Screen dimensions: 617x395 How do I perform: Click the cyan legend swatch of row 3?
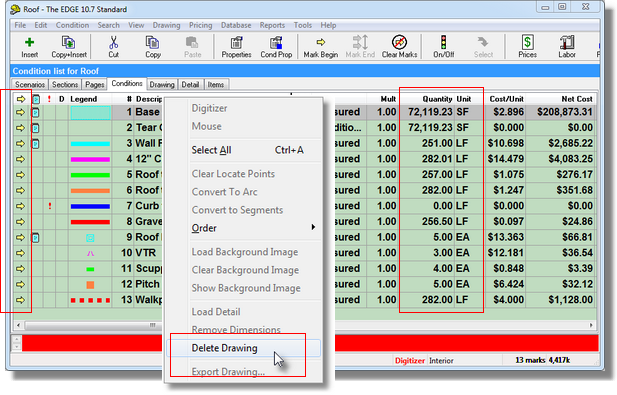(90, 144)
